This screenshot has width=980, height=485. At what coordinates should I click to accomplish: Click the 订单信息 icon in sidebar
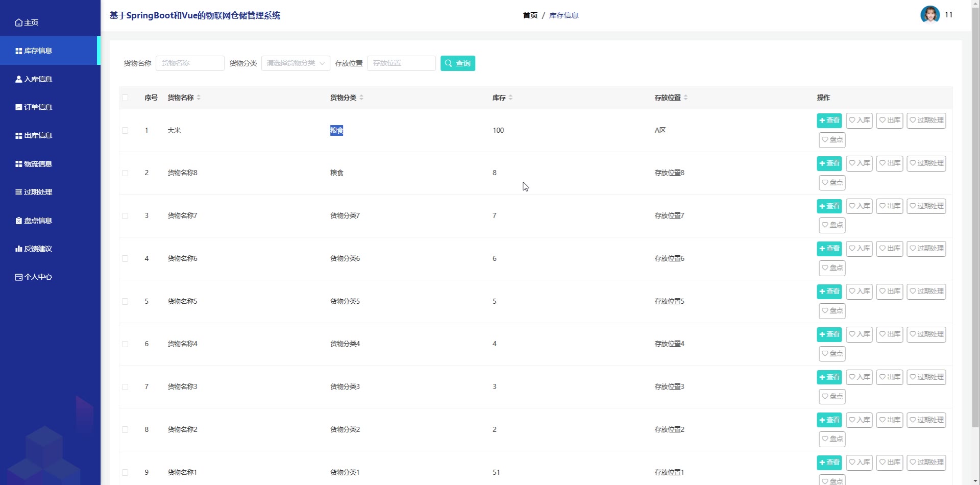(19, 107)
